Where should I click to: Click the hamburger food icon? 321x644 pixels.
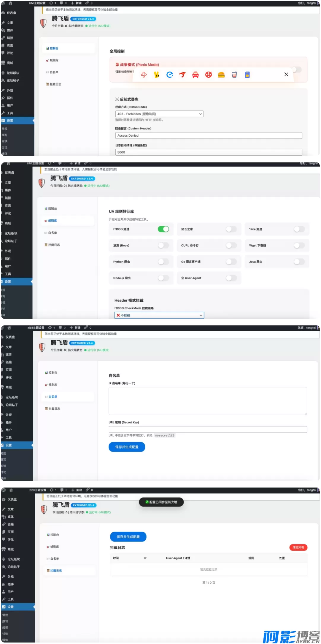(221, 75)
